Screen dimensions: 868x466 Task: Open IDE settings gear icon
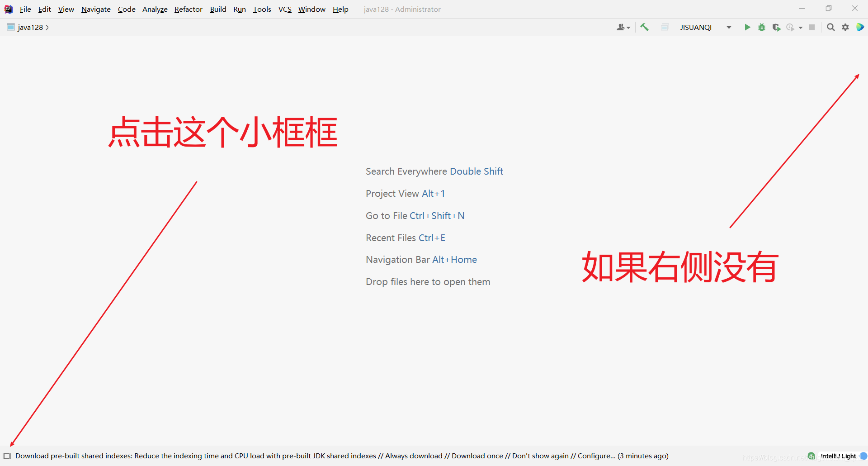coord(845,27)
